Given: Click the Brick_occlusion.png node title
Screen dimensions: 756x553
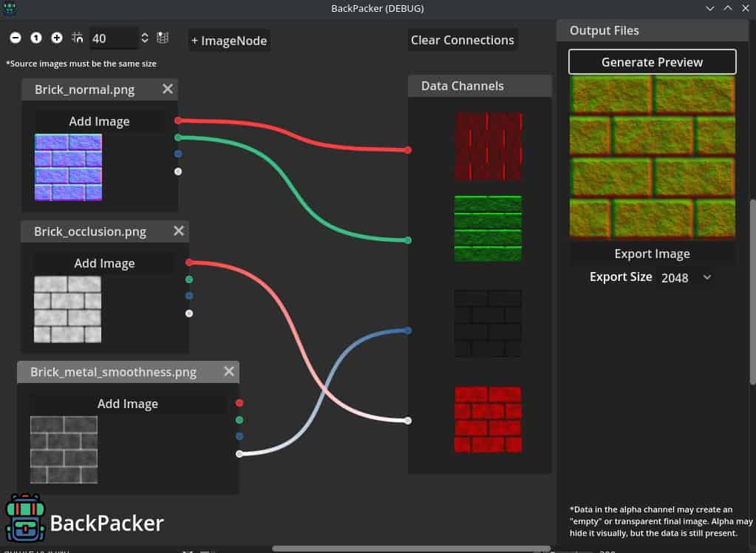Looking at the screenshot, I should [90, 231].
